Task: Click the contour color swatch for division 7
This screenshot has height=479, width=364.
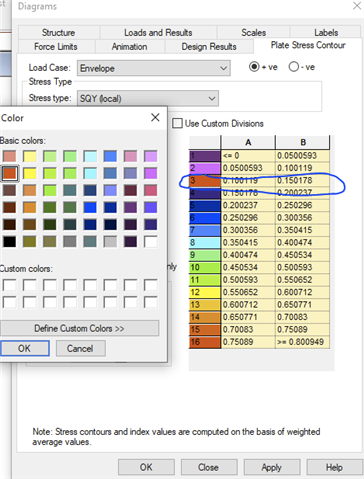Action: [x=205, y=230]
